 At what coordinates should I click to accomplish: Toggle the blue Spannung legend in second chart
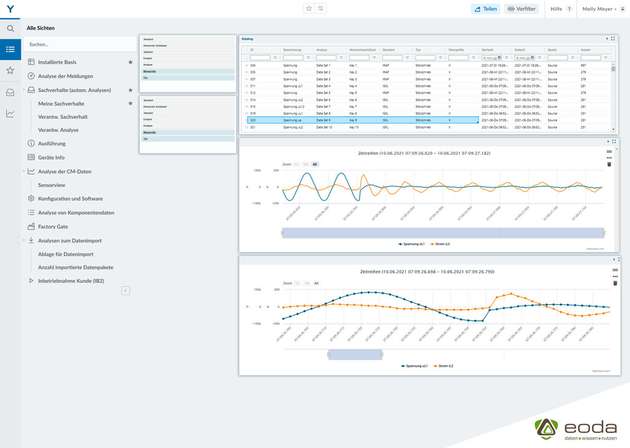(x=415, y=366)
